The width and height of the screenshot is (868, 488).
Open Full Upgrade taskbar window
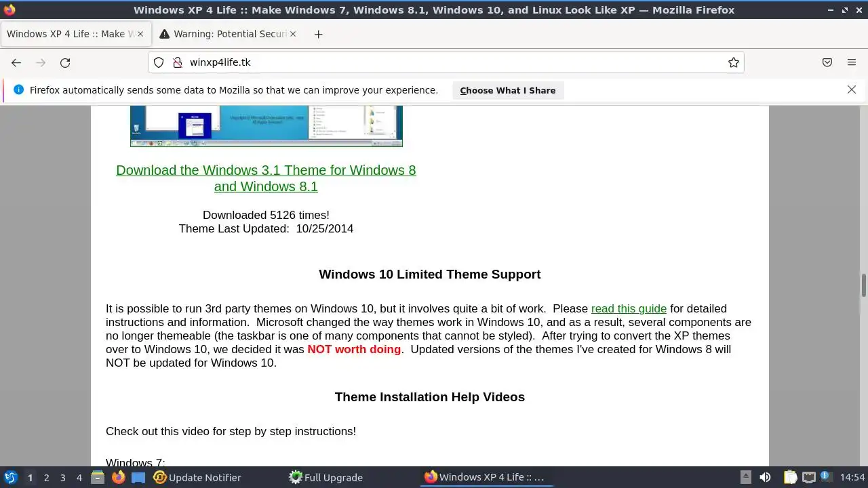click(327, 477)
